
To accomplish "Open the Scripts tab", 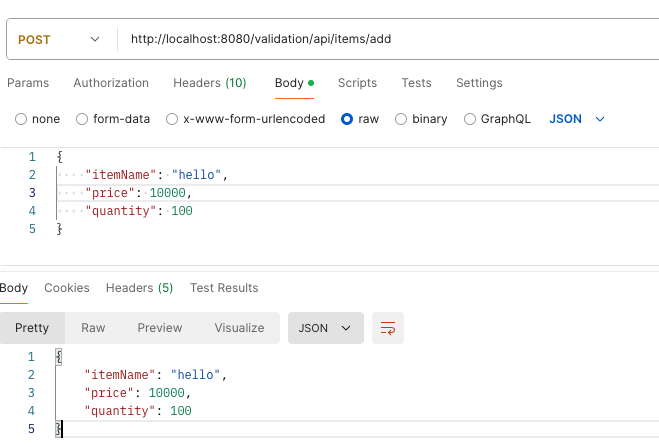I will point(357,83).
